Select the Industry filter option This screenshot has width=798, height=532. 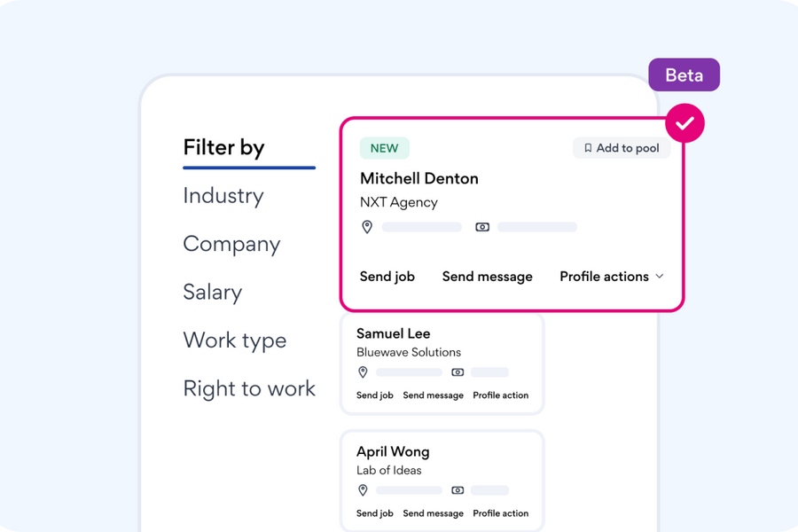click(223, 196)
